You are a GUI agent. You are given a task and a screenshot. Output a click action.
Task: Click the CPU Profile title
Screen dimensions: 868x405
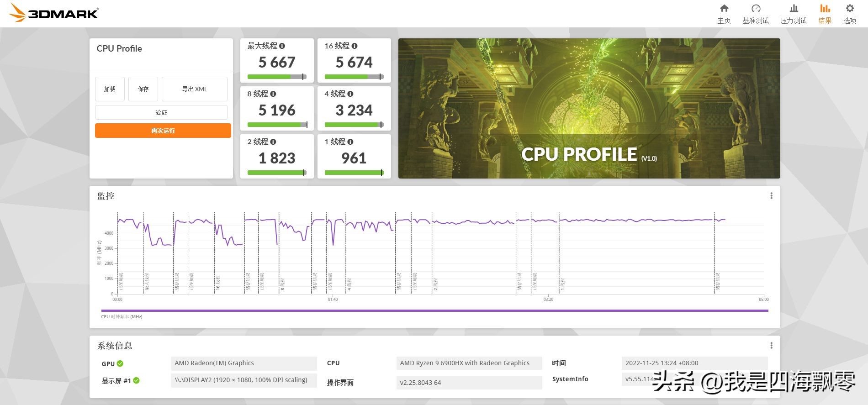[119, 48]
